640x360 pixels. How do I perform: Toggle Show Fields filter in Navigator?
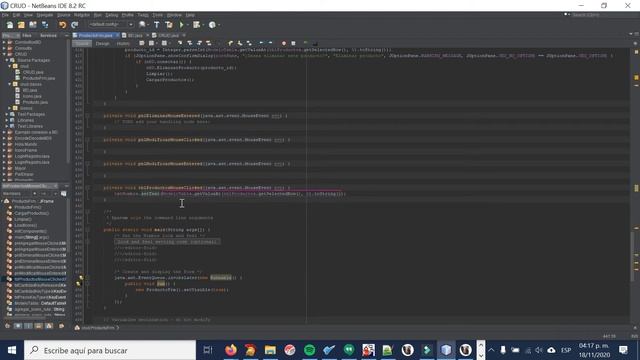click(x=18, y=326)
